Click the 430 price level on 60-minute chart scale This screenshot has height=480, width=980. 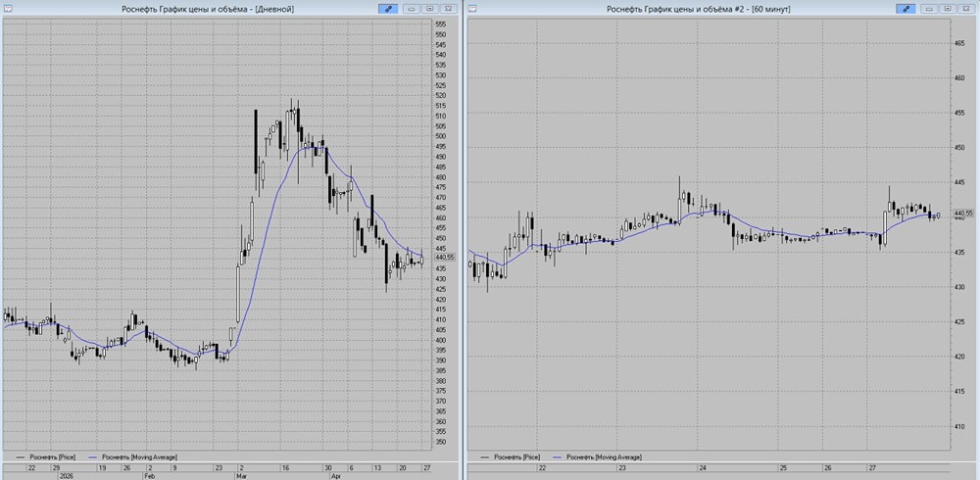pyautogui.click(x=960, y=287)
